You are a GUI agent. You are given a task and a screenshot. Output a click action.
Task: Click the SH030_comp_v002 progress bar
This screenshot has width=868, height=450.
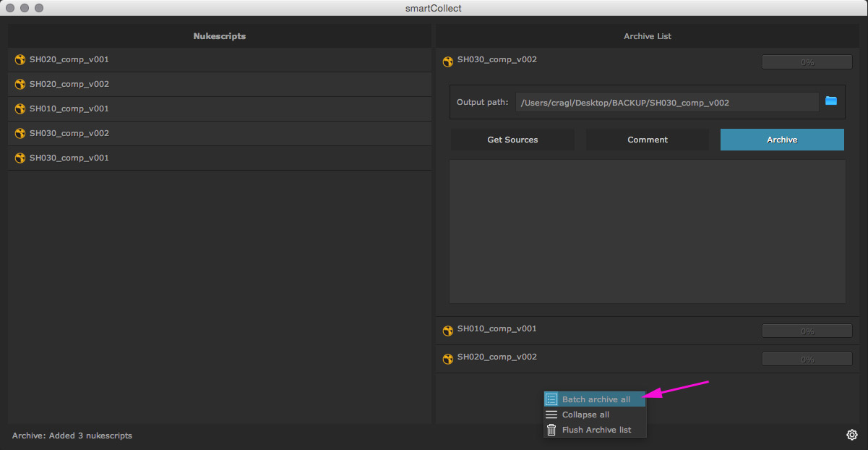[x=807, y=62]
